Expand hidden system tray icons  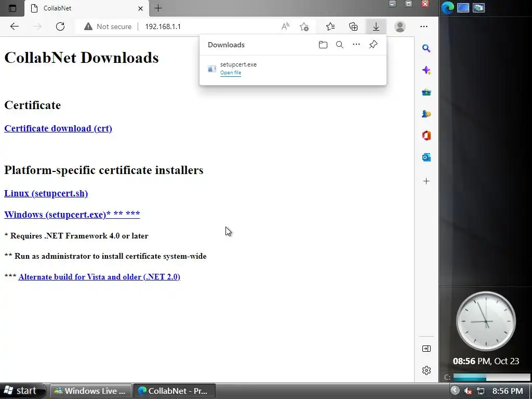point(455,391)
